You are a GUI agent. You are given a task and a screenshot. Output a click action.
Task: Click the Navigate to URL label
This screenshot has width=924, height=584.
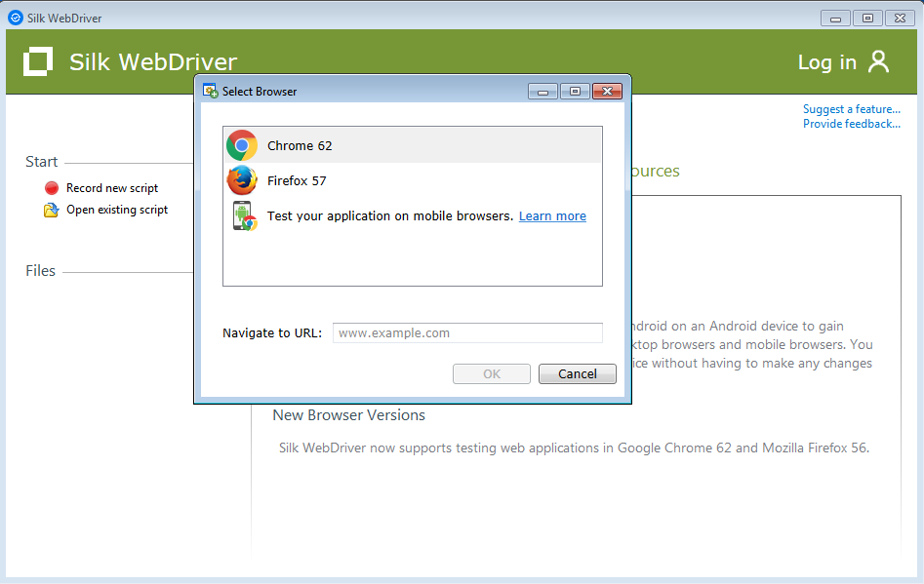[272, 333]
